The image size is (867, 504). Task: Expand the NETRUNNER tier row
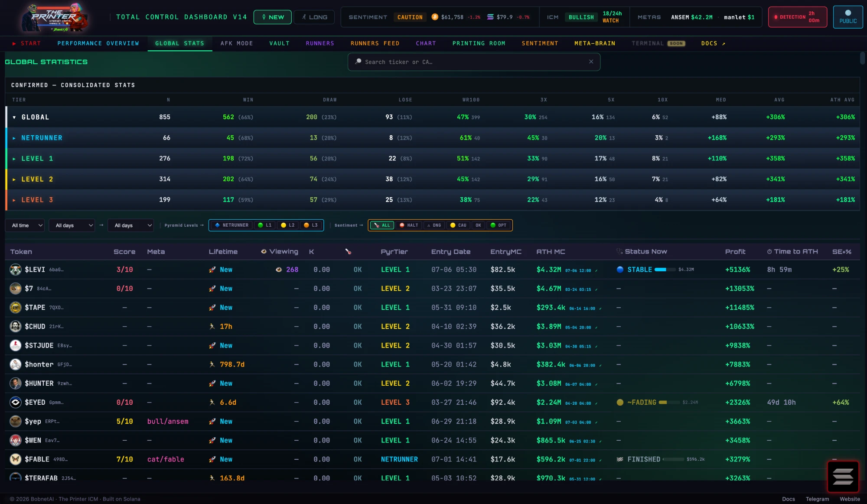click(14, 138)
